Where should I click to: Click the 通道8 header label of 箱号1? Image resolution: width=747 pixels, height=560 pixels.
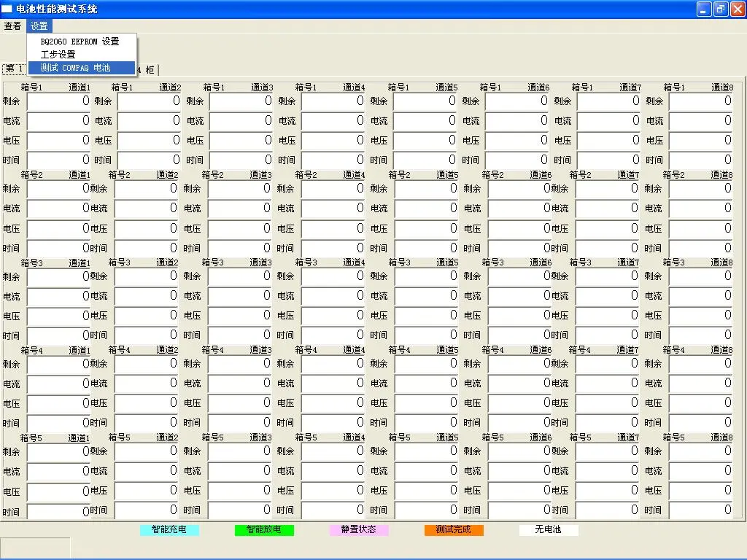point(722,87)
